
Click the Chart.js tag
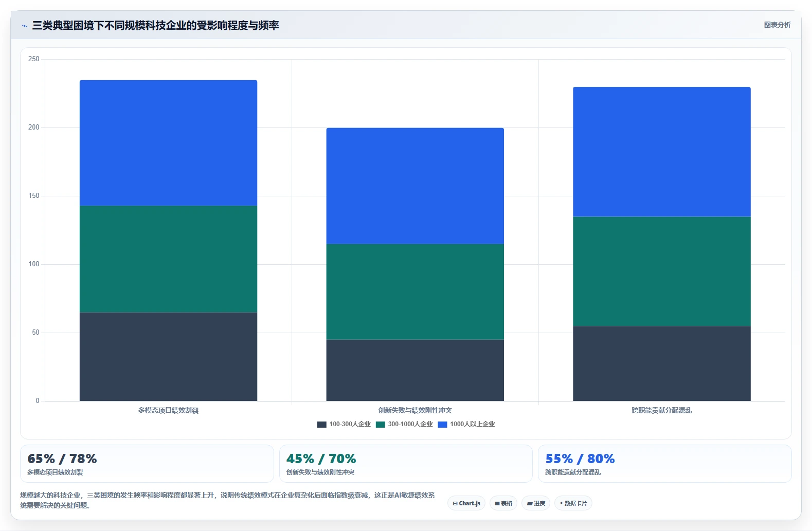coord(466,503)
